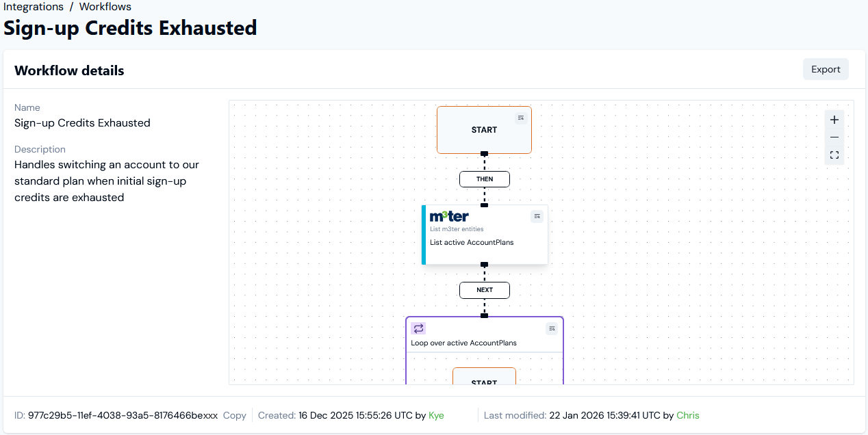Click the Sign-up Credits Exhausted page title
The width and height of the screenshot is (868, 435).
tap(130, 28)
